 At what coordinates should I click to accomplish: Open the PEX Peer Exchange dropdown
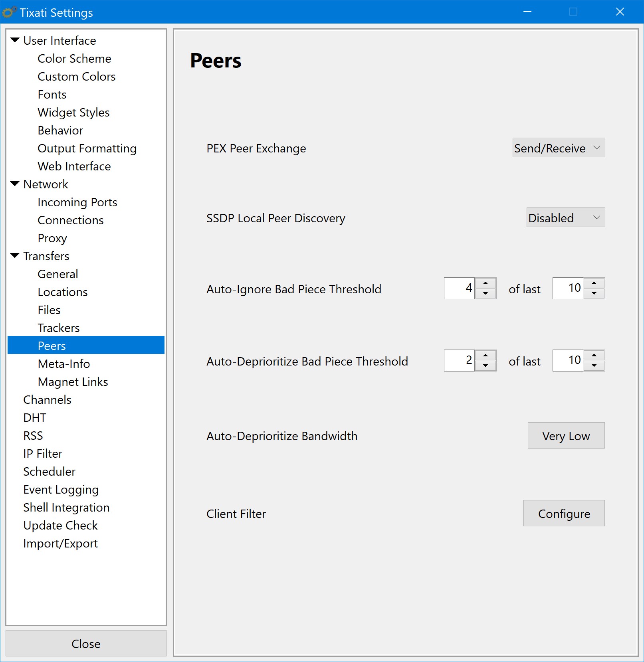click(559, 148)
